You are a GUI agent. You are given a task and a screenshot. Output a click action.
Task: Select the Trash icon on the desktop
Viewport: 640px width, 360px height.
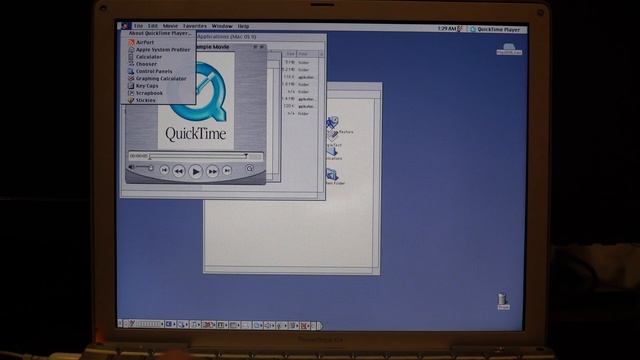pos(503,301)
